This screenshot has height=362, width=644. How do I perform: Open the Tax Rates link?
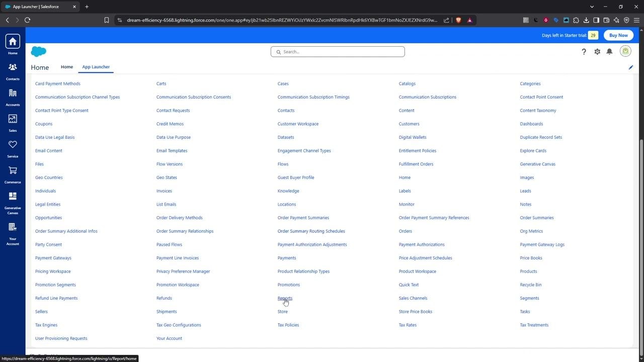(x=408, y=325)
